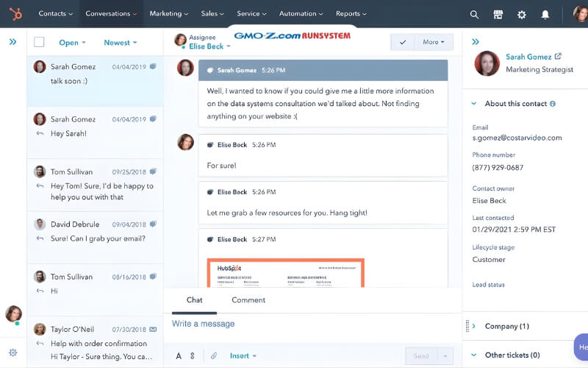Switch to the Chat tab

point(194,300)
